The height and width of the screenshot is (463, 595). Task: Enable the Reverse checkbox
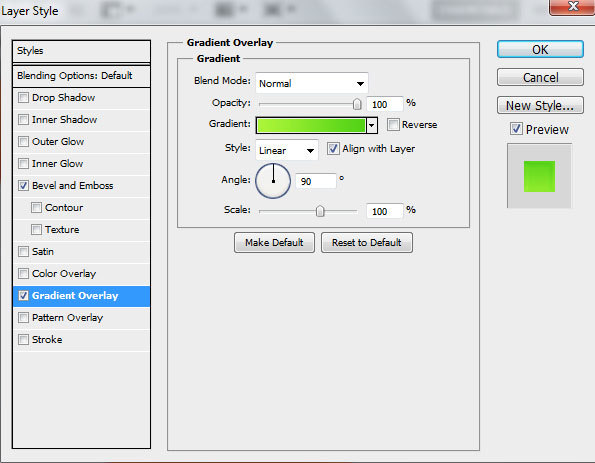pyautogui.click(x=393, y=124)
